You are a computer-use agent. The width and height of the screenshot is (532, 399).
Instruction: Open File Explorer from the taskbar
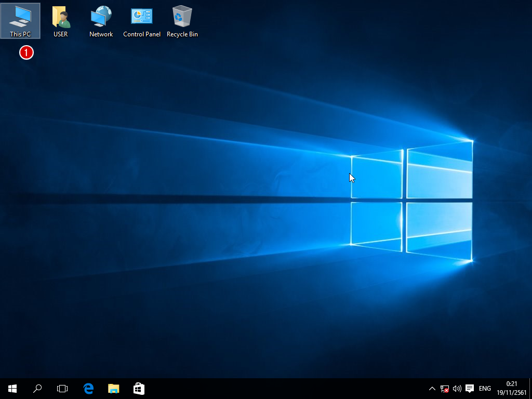coord(113,389)
